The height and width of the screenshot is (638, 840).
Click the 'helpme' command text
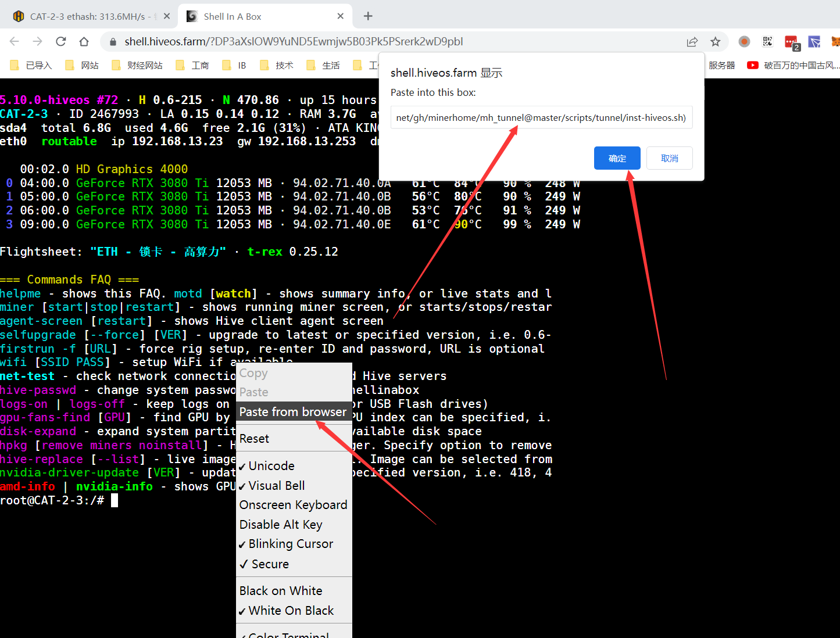[x=20, y=293]
